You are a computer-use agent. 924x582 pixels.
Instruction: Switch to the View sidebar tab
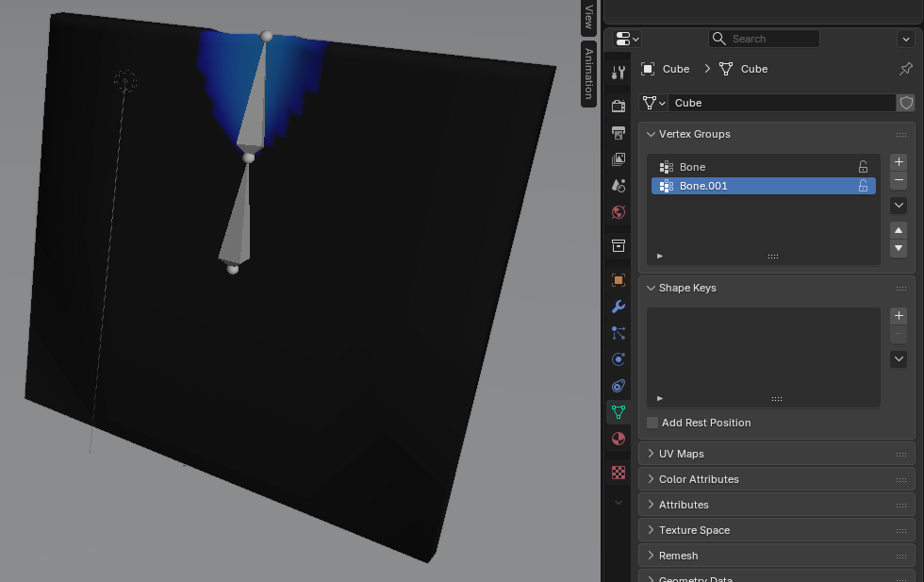tap(588, 17)
